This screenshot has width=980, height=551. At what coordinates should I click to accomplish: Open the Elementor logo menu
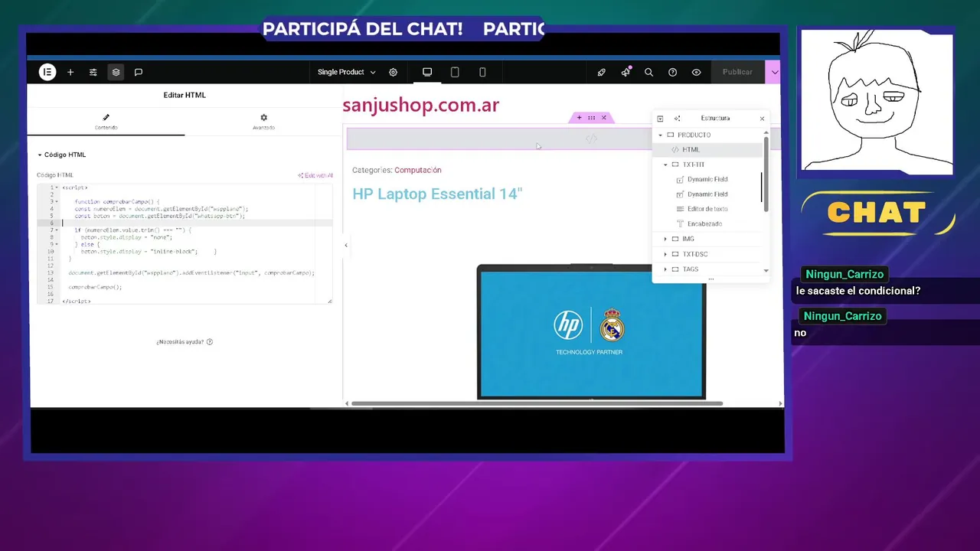pos(47,72)
